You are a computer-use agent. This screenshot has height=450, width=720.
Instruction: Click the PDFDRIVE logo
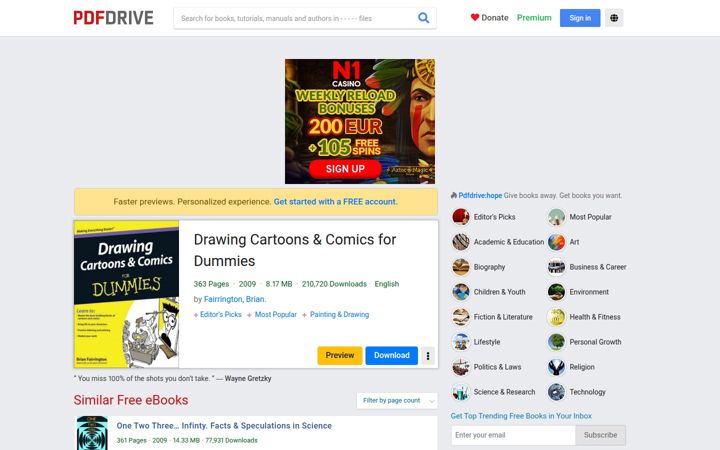click(113, 18)
